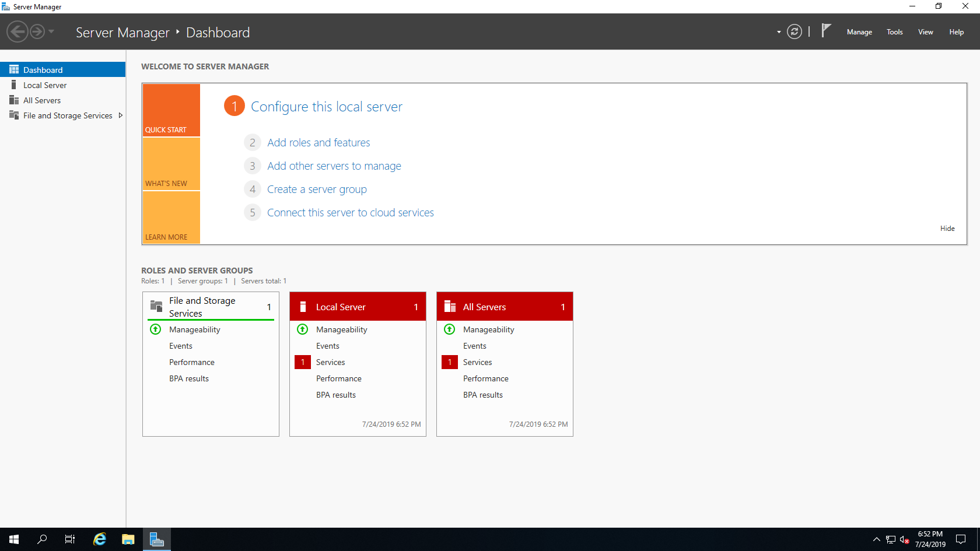Open the Tools menu
The width and height of the screenshot is (980, 551).
coord(894,32)
